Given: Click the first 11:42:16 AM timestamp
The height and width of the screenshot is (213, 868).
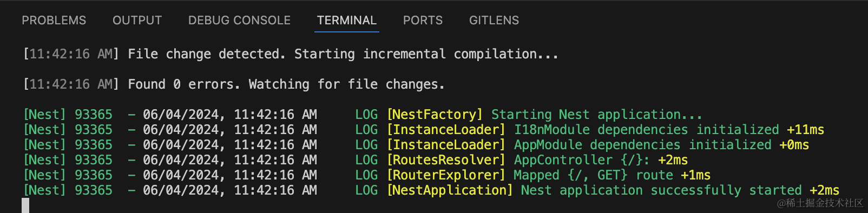Looking at the screenshot, I should pos(71,54).
